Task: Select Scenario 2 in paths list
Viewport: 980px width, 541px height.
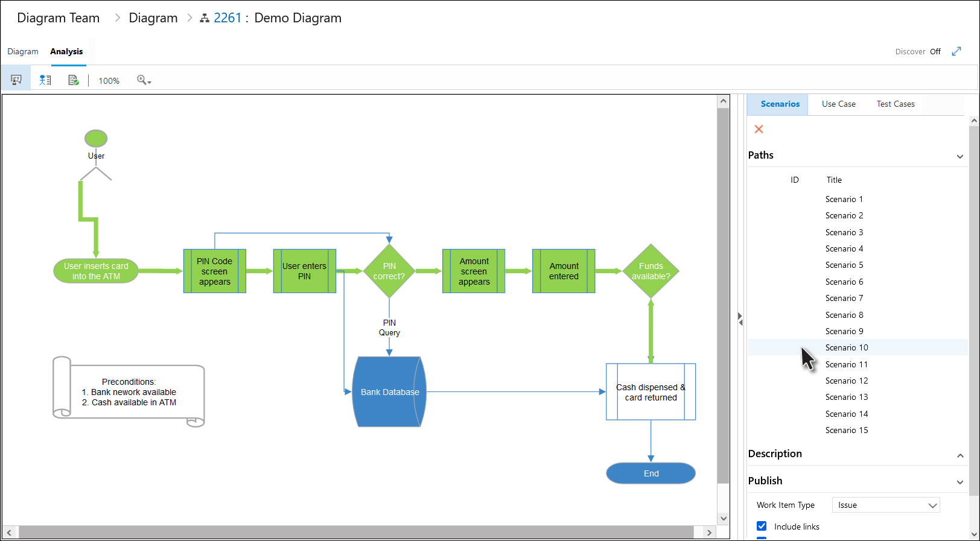Action: coord(857,215)
